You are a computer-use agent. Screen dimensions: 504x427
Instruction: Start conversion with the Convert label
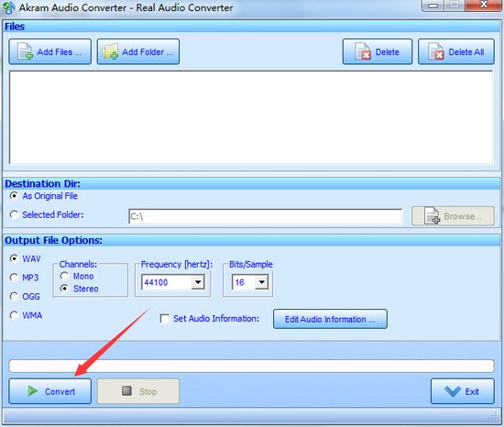(x=60, y=391)
